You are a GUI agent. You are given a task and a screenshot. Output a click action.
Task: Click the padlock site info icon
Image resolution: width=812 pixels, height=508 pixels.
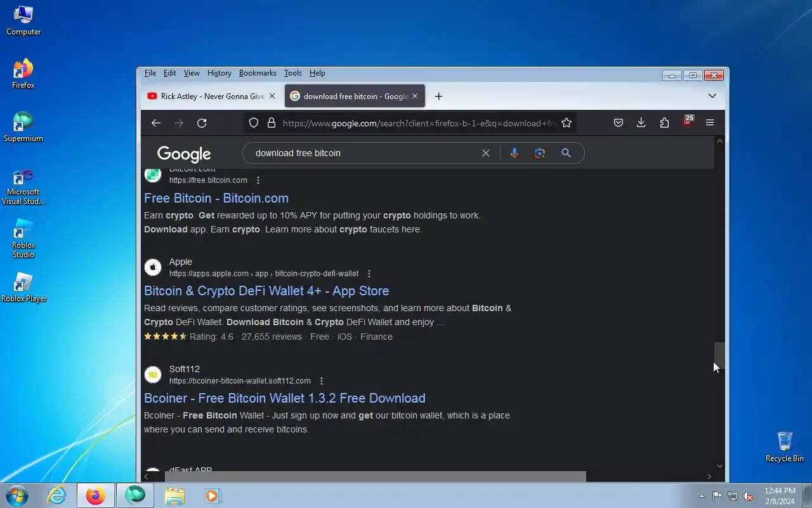pos(272,123)
